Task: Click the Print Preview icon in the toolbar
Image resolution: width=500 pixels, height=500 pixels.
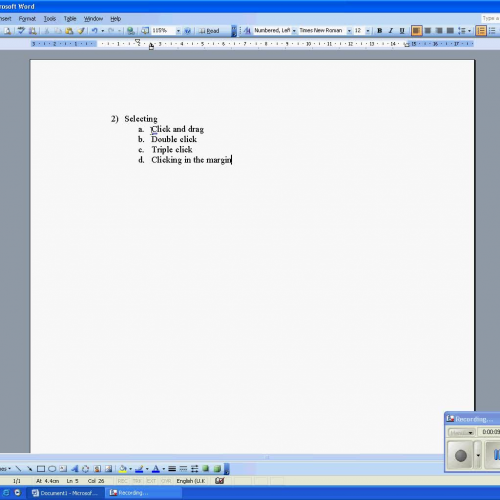Action: [x=7, y=31]
